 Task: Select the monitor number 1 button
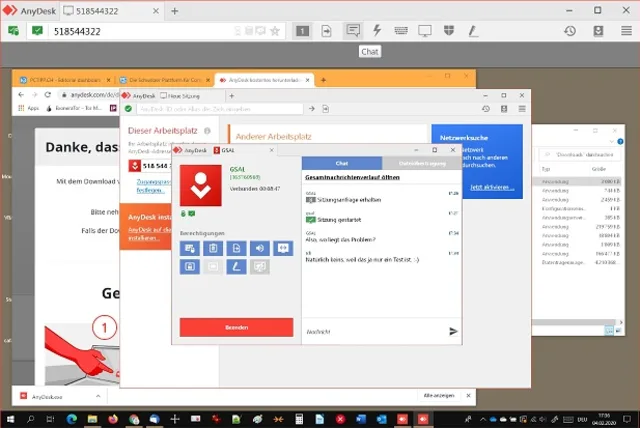click(x=302, y=31)
